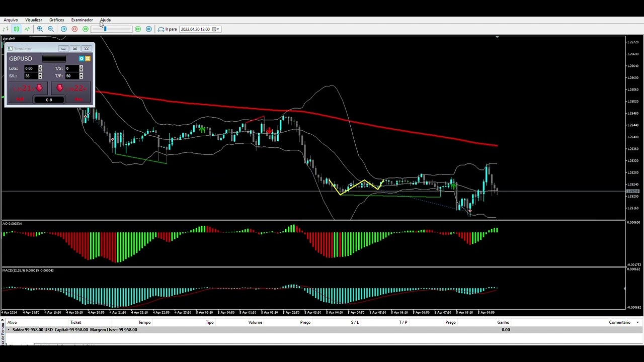Sort by the Ativo column
The height and width of the screenshot is (362, 644).
12,322
